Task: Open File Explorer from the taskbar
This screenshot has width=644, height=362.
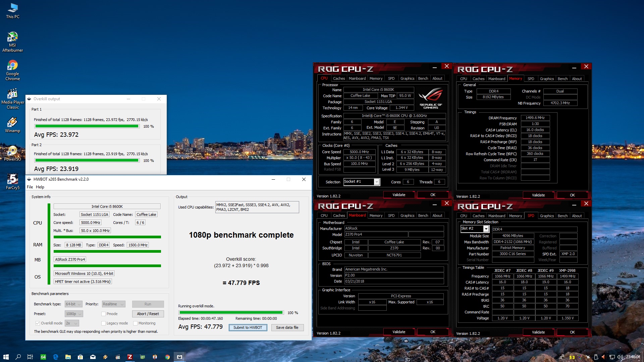Action: (68, 357)
